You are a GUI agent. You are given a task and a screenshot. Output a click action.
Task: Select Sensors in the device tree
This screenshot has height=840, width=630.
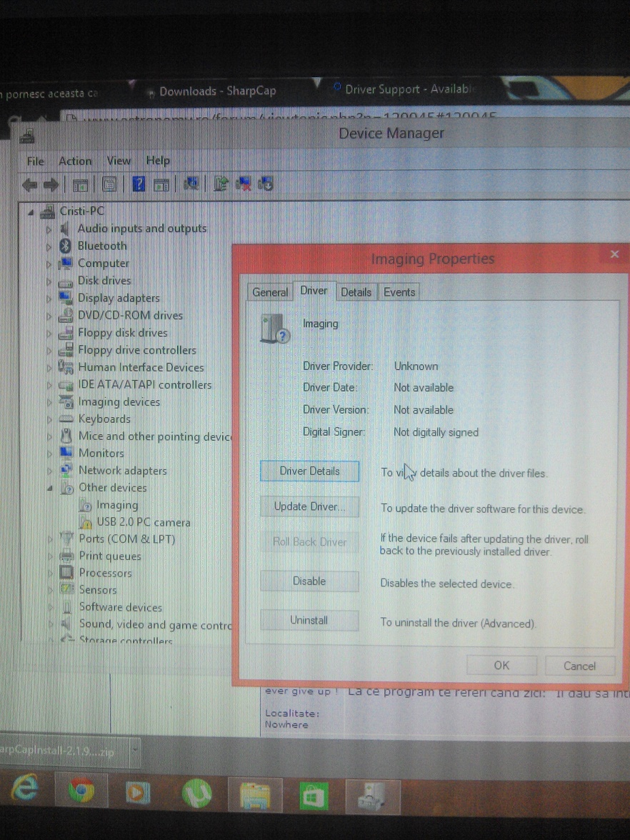tap(97, 589)
